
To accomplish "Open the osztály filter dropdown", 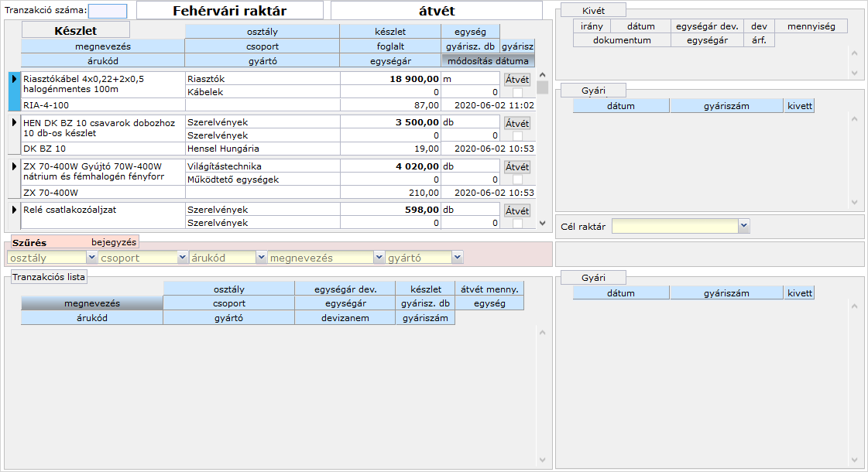I will [91, 257].
